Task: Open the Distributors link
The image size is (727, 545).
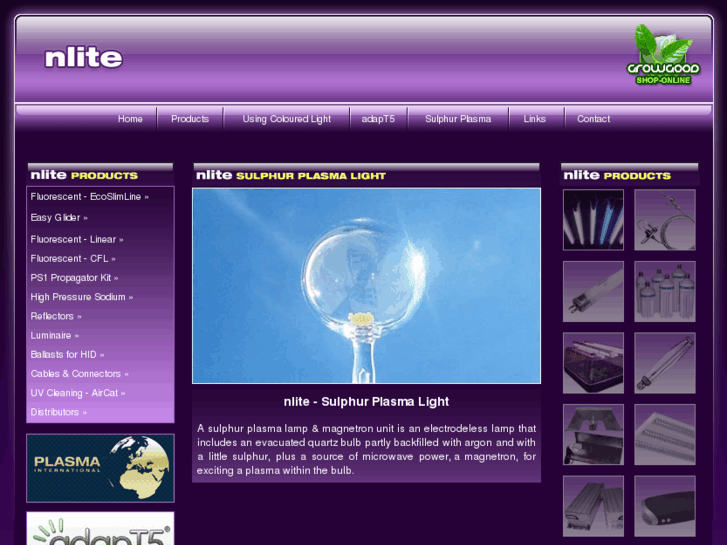Action: (58, 412)
